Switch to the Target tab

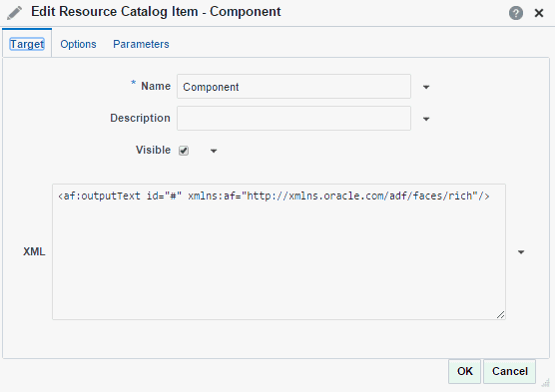pyautogui.click(x=27, y=44)
